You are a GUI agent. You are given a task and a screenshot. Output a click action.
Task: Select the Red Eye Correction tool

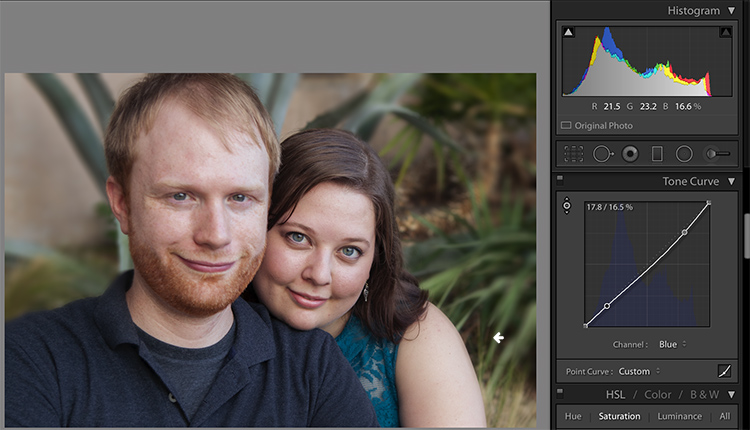(630, 154)
